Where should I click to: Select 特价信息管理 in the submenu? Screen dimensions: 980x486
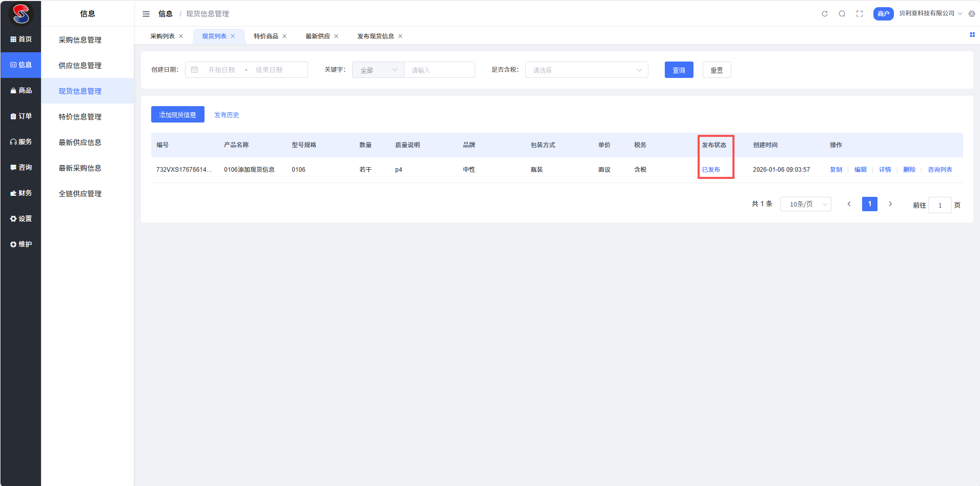click(x=80, y=117)
